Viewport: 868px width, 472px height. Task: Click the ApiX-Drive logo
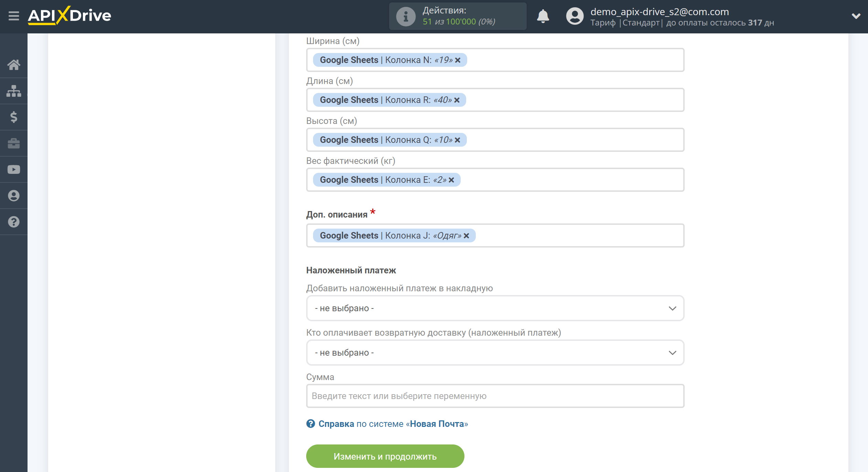click(x=69, y=15)
